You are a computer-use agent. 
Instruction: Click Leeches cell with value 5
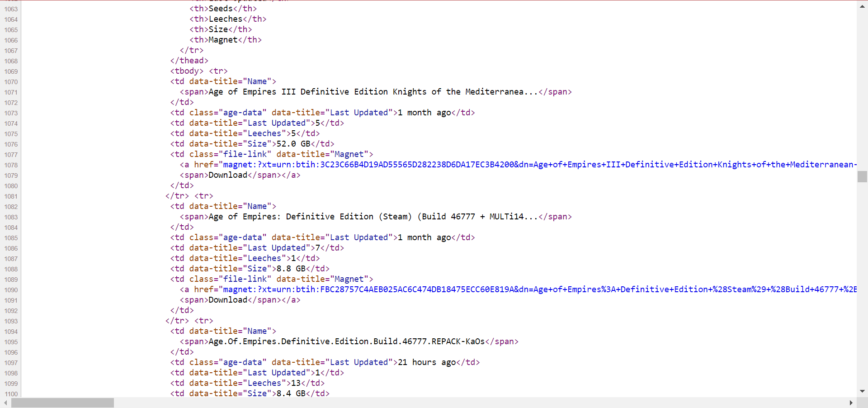(245, 133)
